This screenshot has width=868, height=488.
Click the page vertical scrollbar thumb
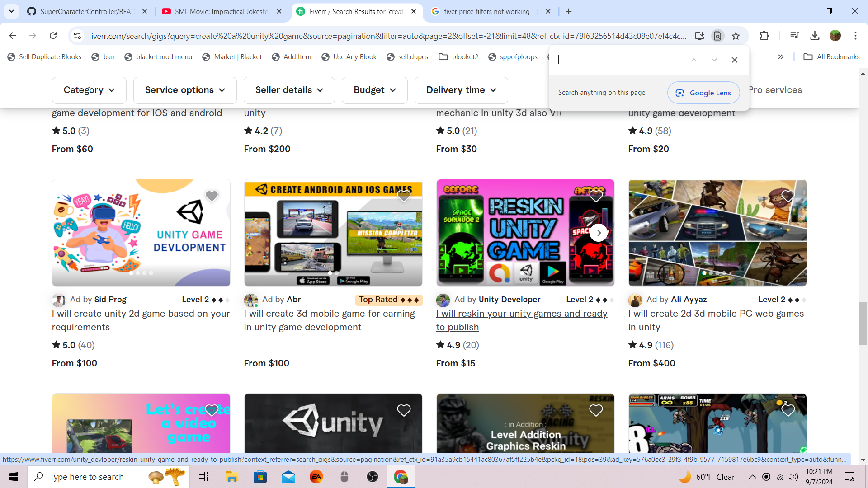coord(863,323)
